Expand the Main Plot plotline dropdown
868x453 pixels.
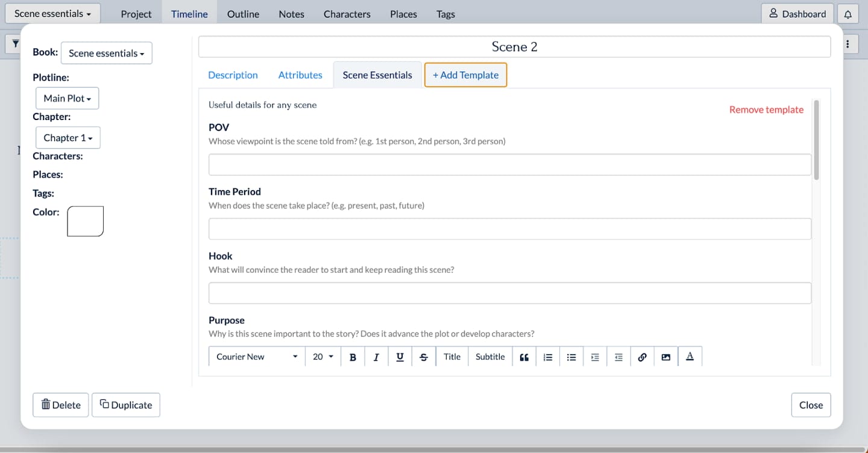pyautogui.click(x=67, y=98)
